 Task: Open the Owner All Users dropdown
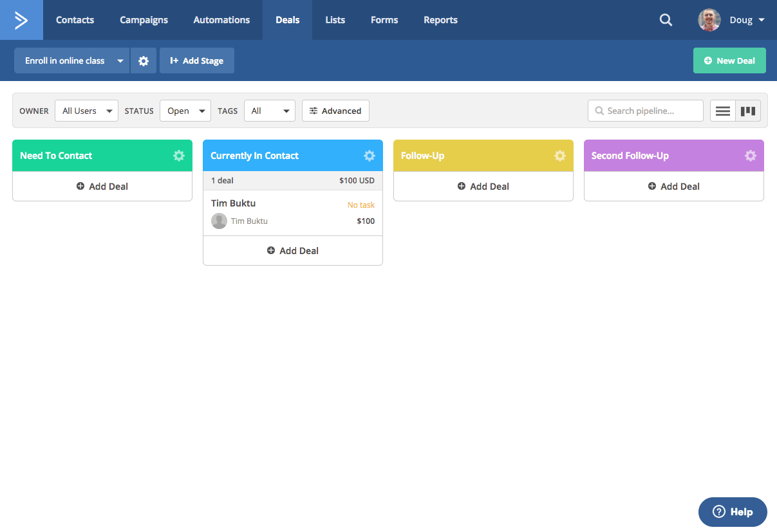86,111
